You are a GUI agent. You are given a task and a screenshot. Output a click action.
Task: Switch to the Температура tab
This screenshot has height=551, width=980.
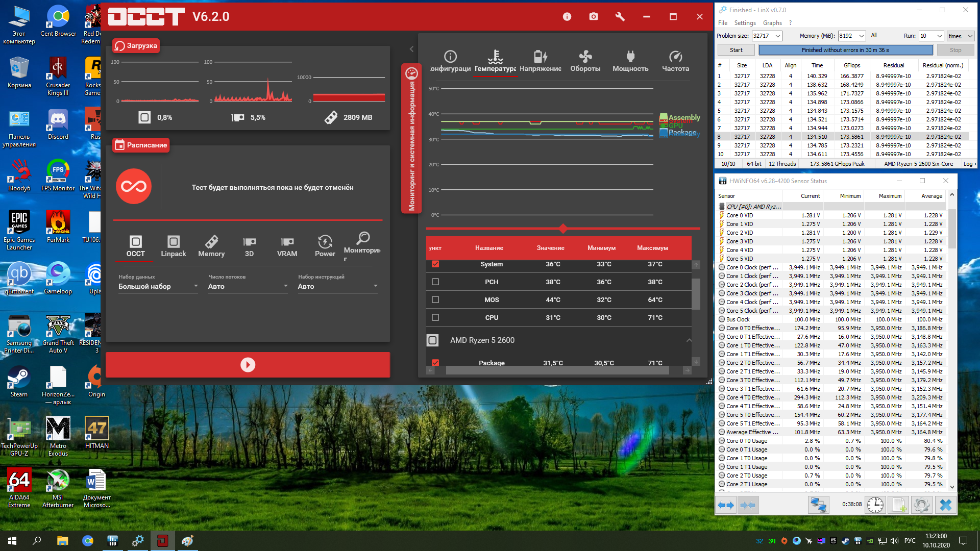(495, 61)
